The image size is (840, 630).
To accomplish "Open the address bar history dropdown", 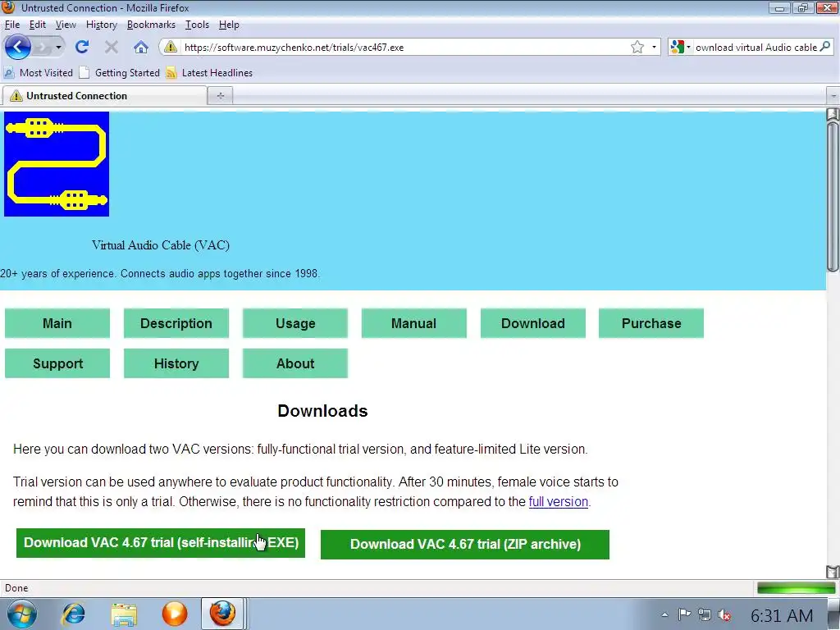I will click(x=654, y=47).
